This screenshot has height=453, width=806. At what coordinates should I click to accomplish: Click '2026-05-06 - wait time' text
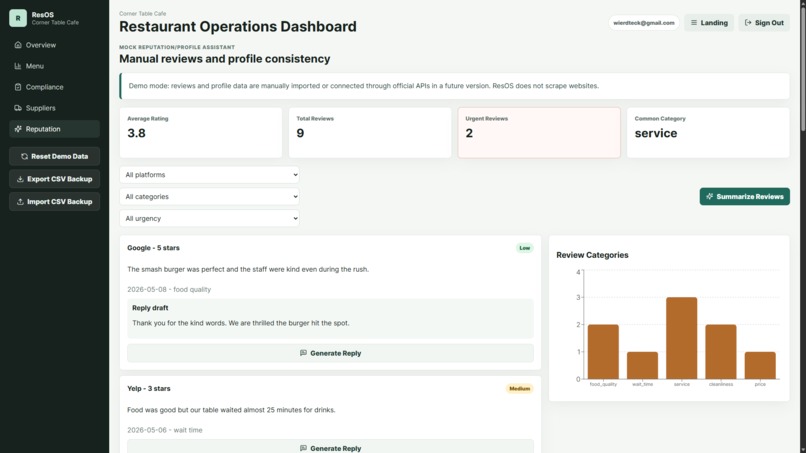click(x=164, y=430)
